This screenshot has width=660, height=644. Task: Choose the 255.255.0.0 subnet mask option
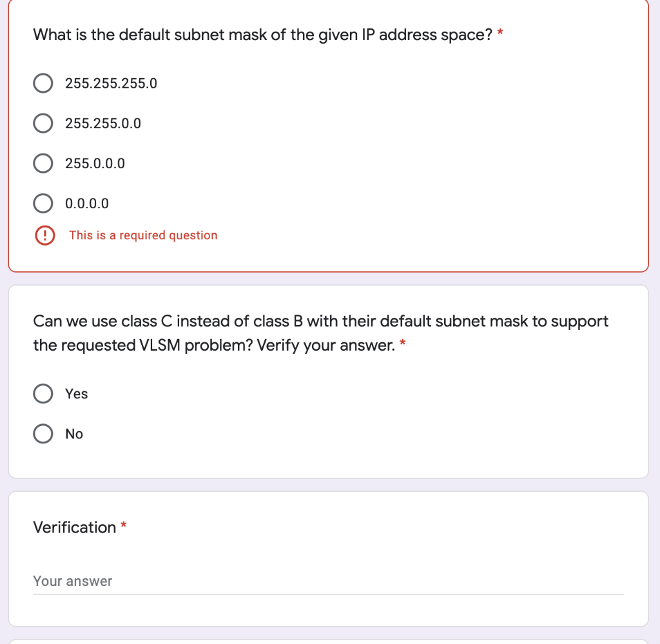pos(43,123)
